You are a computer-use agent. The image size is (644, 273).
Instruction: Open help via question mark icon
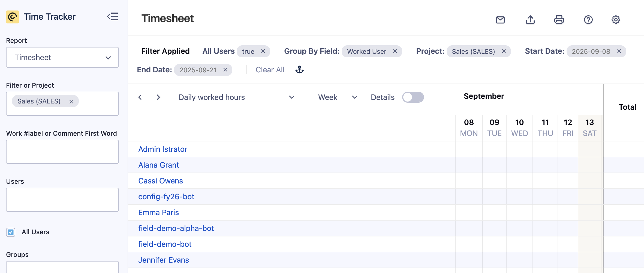(x=588, y=20)
